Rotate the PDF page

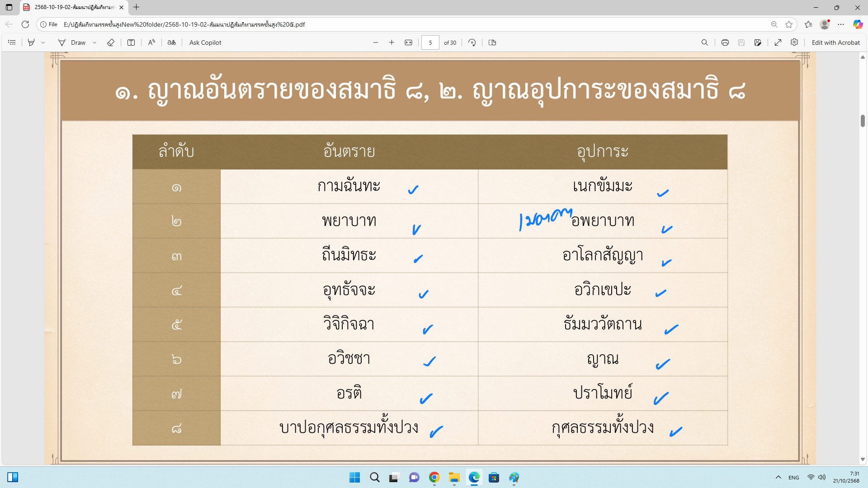click(x=472, y=42)
